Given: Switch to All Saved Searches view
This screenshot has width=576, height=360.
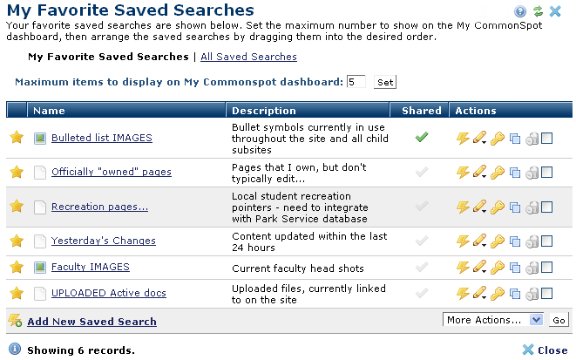Looking at the screenshot, I should click(x=249, y=57).
